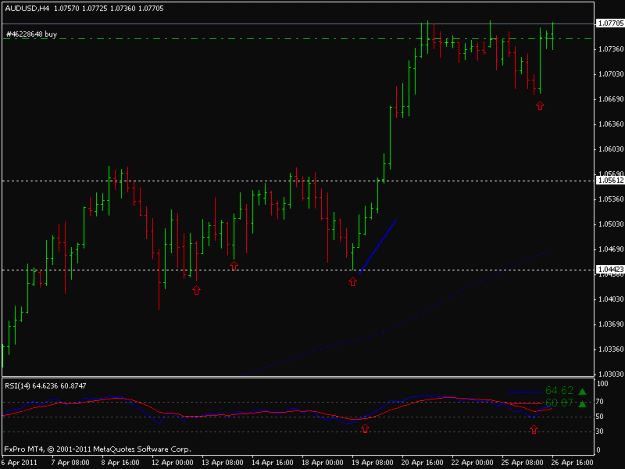Click the 'AUDUSD,H4' chart title text
Viewport: 625px width, 469px height.
[x=27, y=8]
